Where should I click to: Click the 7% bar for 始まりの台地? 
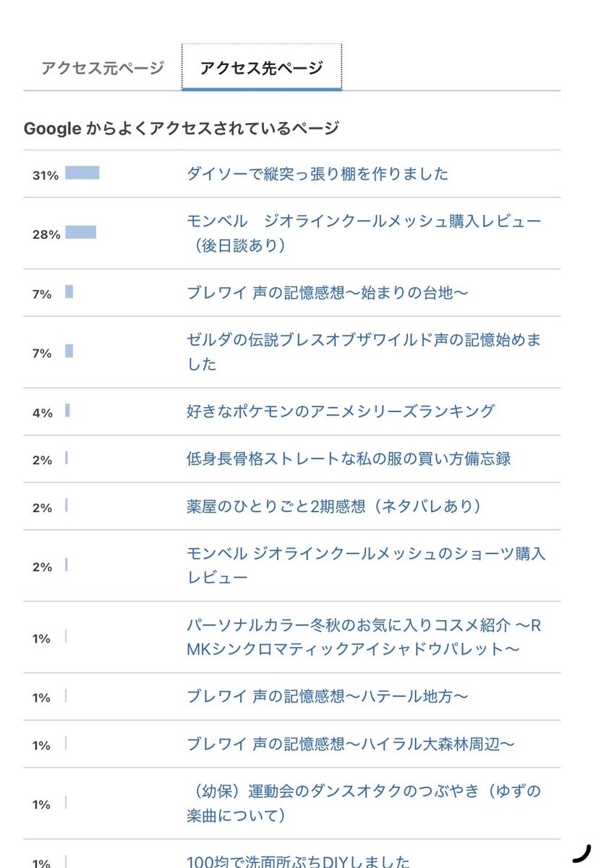point(69,292)
